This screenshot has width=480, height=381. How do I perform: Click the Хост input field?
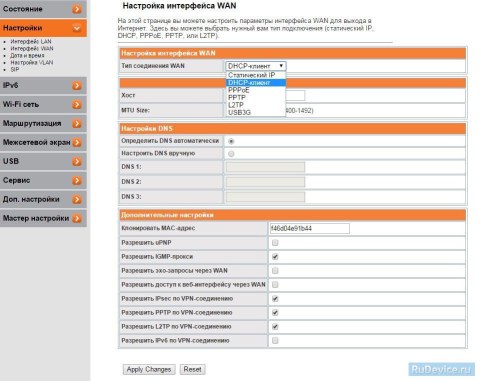pyautogui.click(x=295, y=95)
